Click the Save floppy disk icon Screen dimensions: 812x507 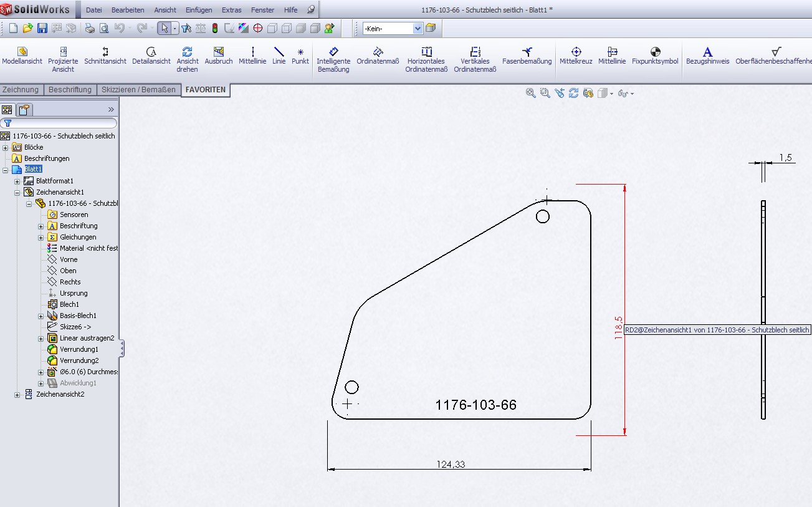tap(42, 28)
